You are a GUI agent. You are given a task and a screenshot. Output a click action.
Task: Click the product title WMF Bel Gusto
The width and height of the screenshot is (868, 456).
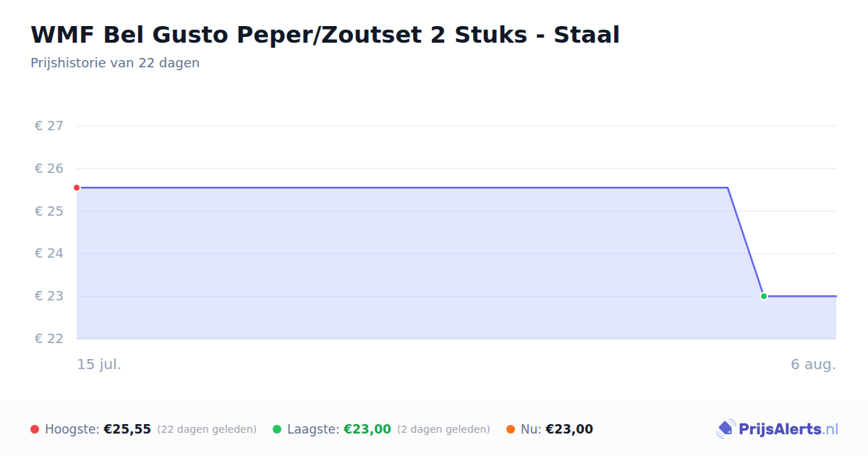coord(325,35)
